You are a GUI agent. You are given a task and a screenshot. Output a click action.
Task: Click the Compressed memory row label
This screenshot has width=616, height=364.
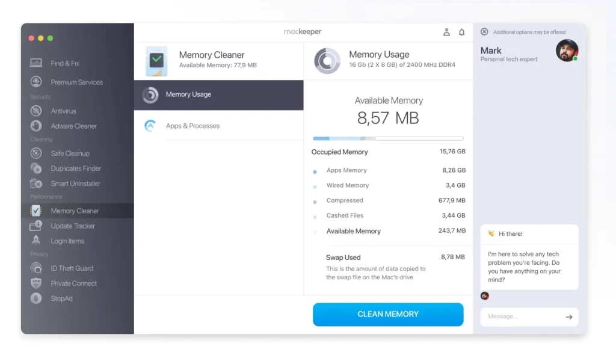[x=345, y=200]
